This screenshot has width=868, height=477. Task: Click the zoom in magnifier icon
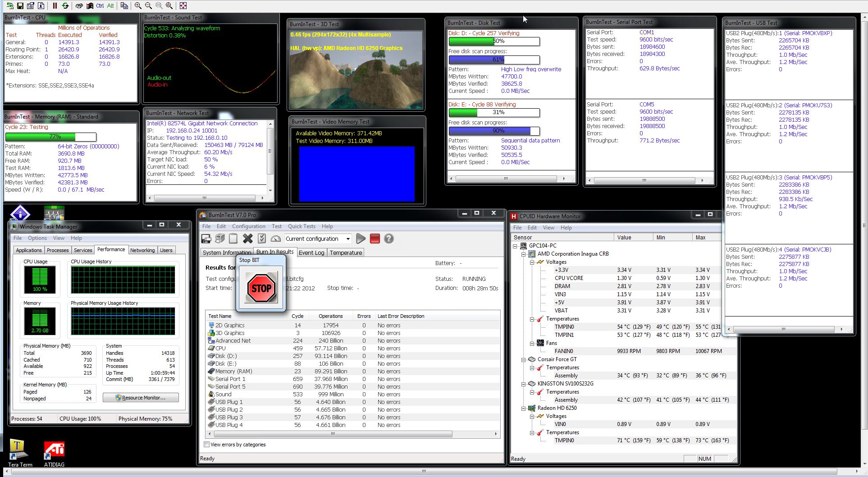coord(138,5)
